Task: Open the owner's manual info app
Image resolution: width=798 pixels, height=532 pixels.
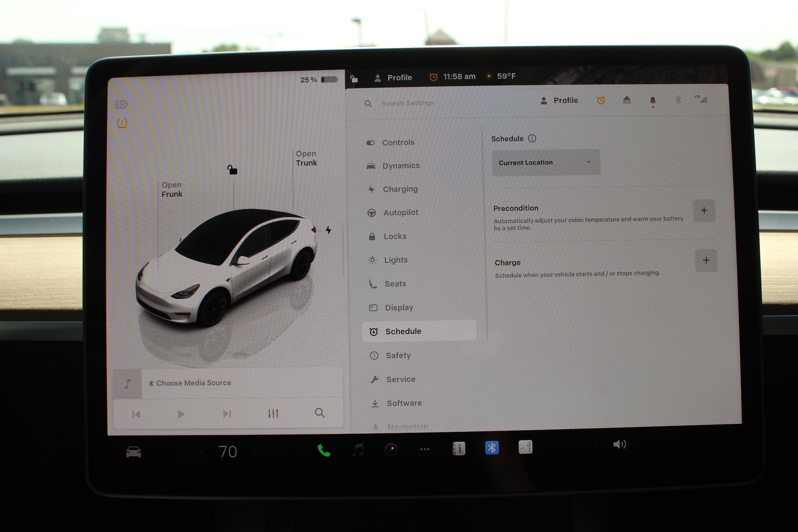Action: click(x=458, y=448)
